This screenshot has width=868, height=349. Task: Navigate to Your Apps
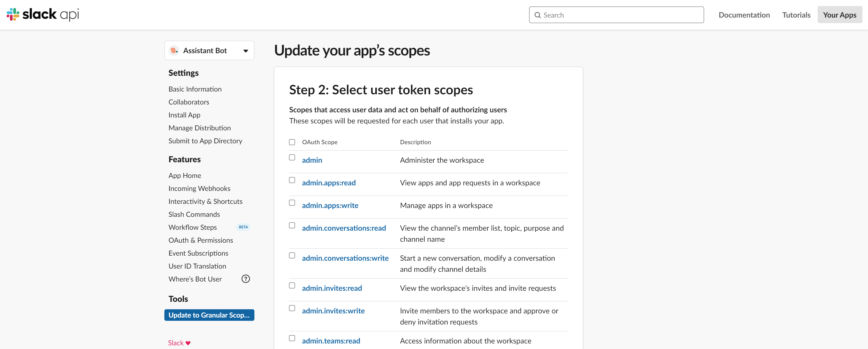coord(840,15)
